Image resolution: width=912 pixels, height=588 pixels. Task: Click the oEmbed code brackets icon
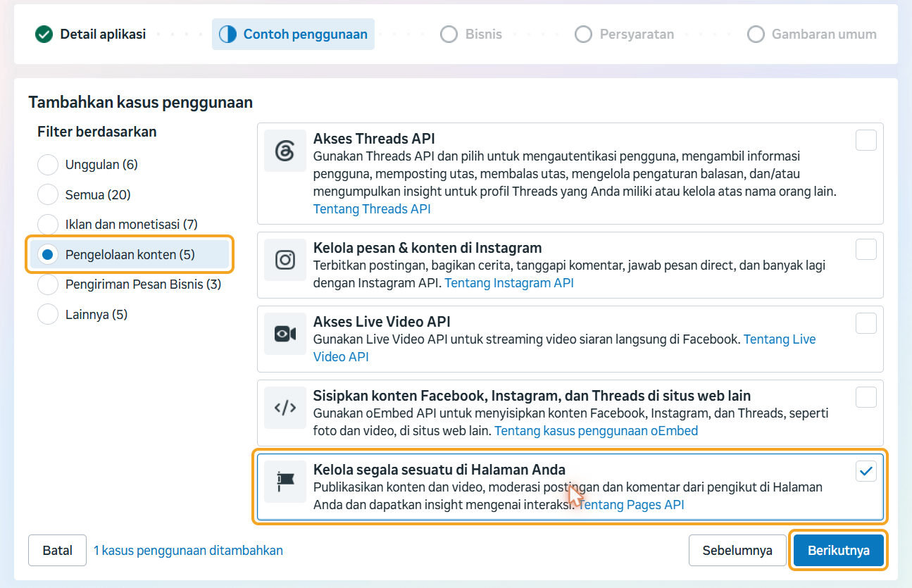point(285,408)
